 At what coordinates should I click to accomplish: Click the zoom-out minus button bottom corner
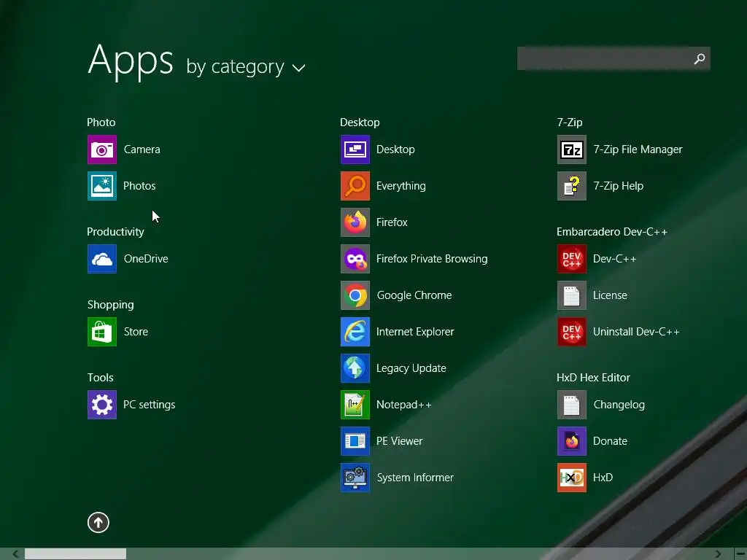(740, 554)
